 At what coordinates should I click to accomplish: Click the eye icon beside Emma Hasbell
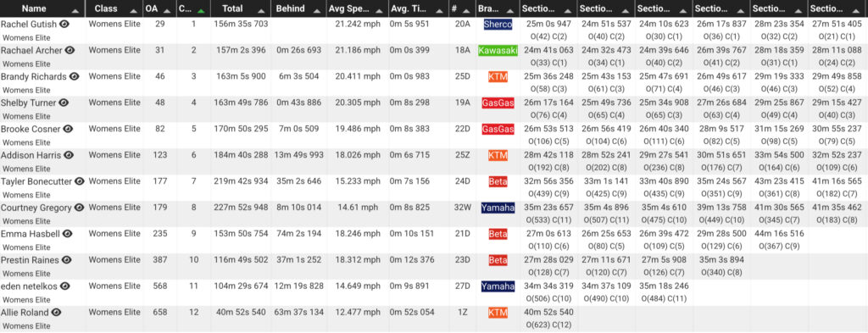[x=67, y=233]
